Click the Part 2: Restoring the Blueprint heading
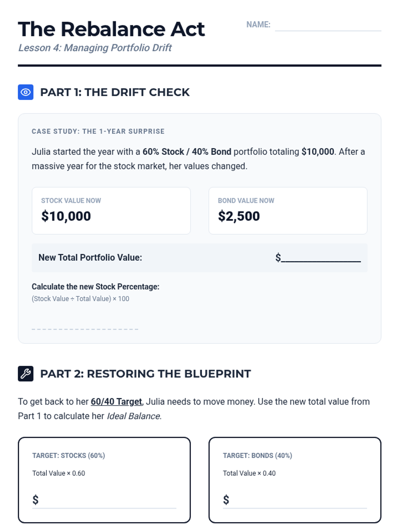399x532 pixels. pyautogui.click(x=145, y=374)
